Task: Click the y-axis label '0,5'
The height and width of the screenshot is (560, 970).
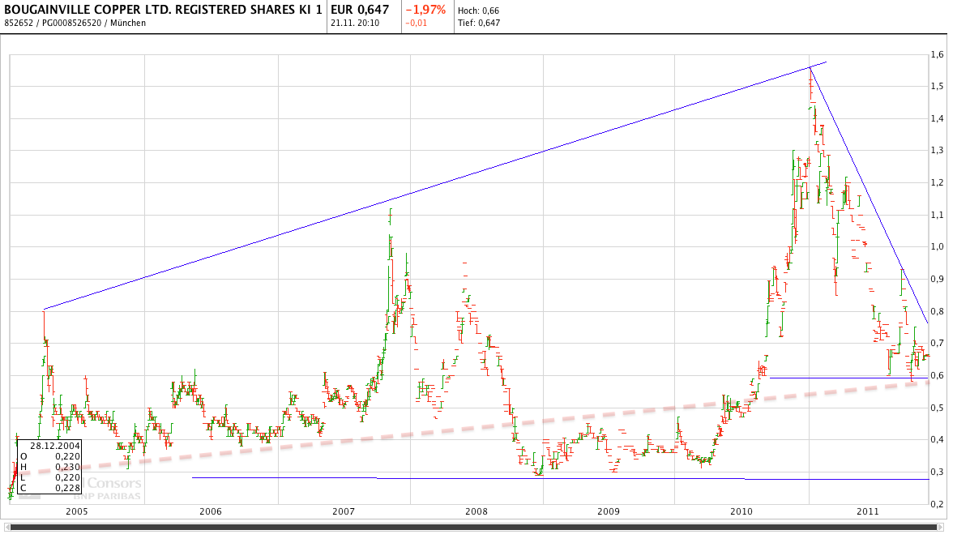Action: (x=938, y=407)
